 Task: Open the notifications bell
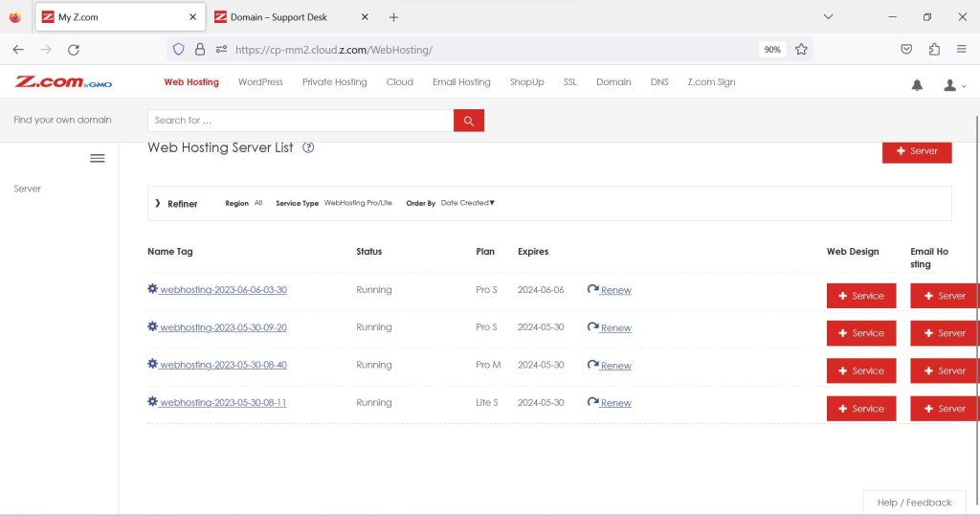click(917, 85)
